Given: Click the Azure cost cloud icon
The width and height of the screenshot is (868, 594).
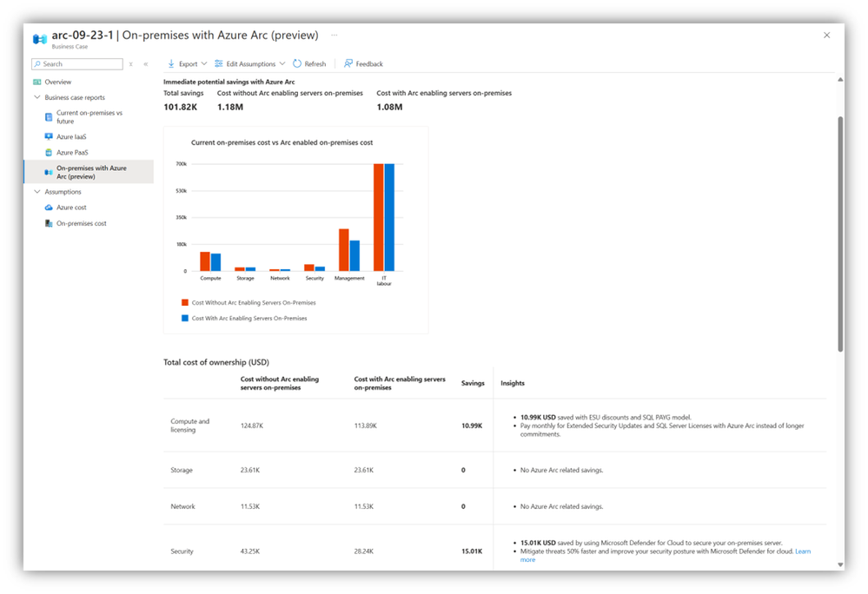Looking at the screenshot, I should [49, 208].
